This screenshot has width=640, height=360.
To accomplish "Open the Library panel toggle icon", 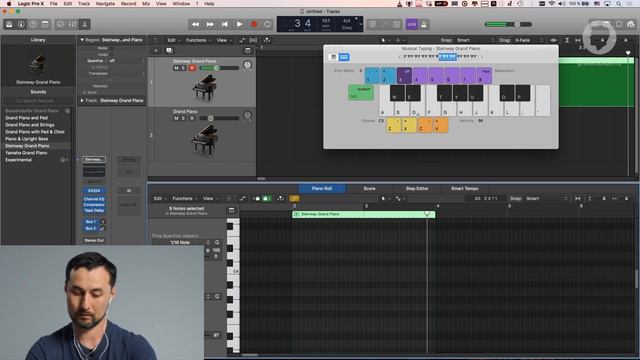I will 9,24.
